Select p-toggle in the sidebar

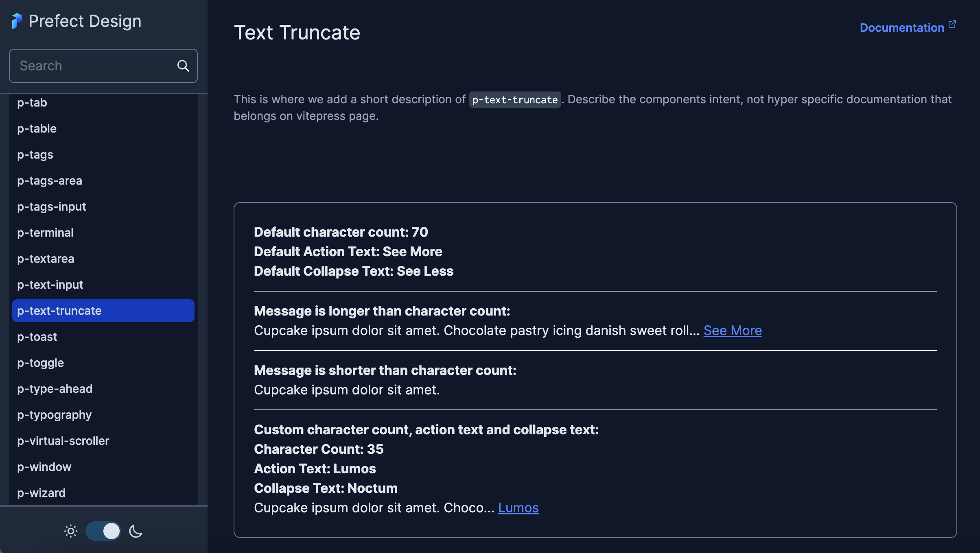[x=103, y=363]
